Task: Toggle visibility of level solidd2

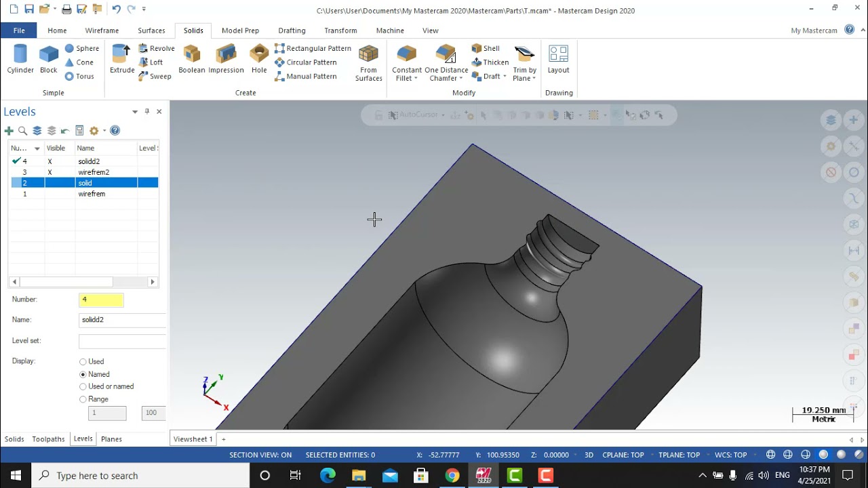Action: pos(50,161)
